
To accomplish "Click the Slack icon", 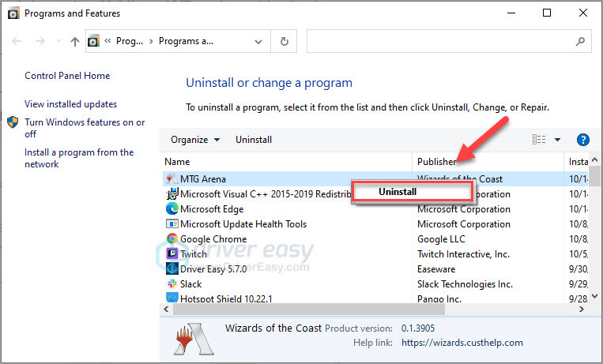I will point(172,283).
